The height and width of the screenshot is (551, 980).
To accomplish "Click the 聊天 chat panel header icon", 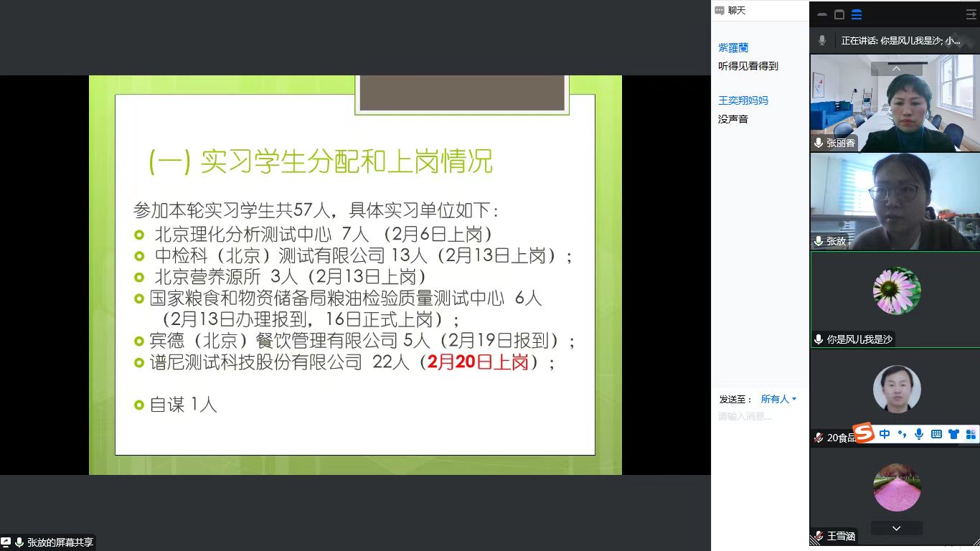I will (x=720, y=11).
